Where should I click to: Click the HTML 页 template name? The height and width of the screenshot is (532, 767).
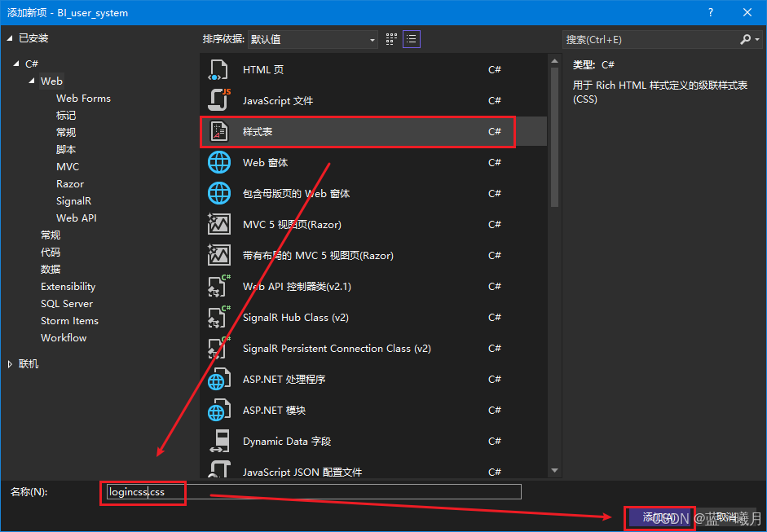pos(263,70)
